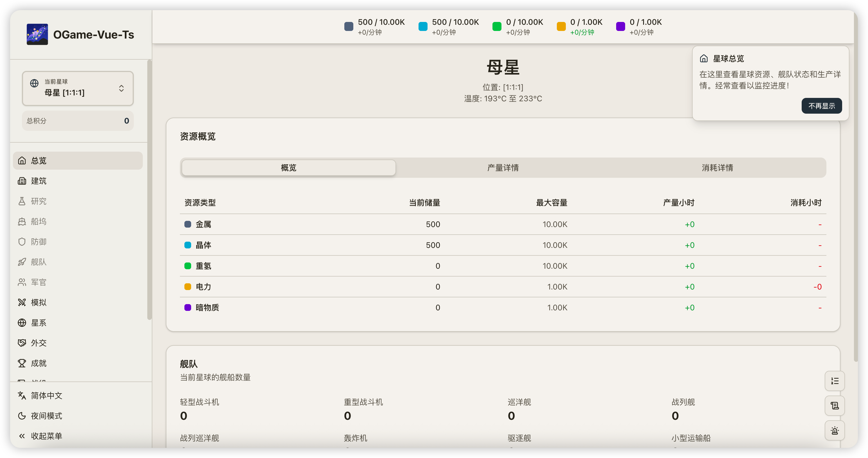Open the 外交 diplomacy handshake icon
Image resolution: width=868 pixels, height=458 pixels.
22,343
